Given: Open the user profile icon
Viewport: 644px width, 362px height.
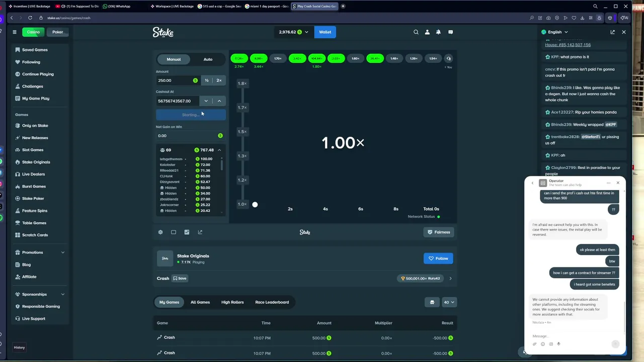Looking at the screenshot, I should [427, 32].
